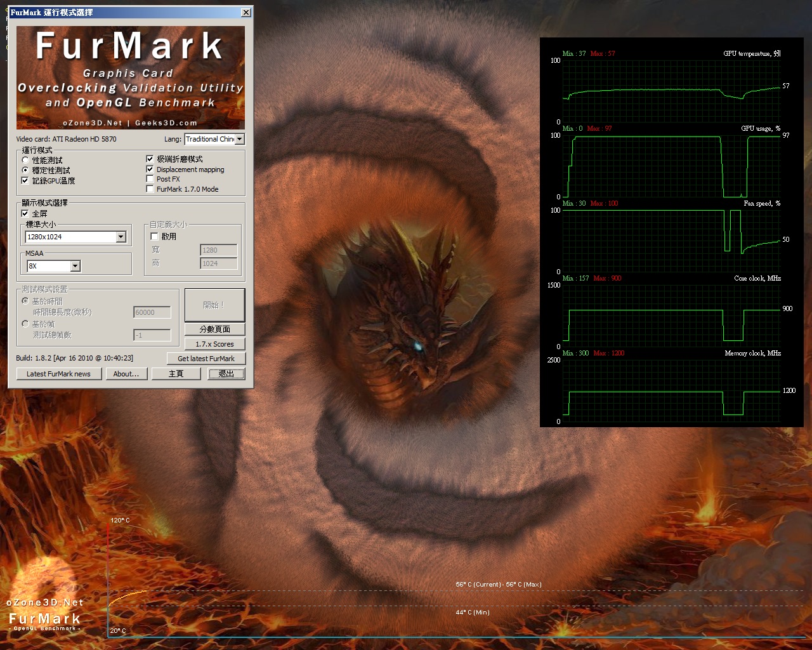Viewport: 812px width, 650px height.
Task: Click the 開始！ start button
Action: [214, 305]
